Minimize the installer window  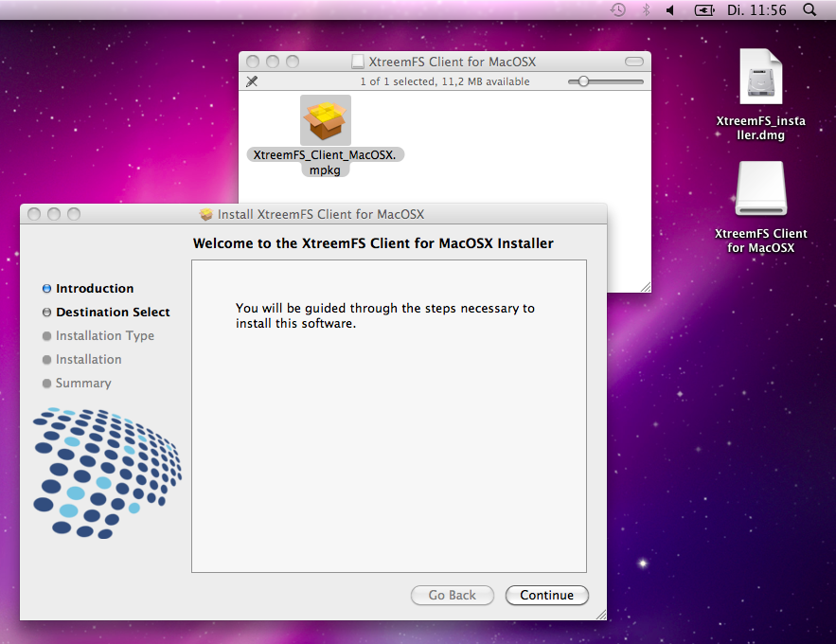coord(54,215)
